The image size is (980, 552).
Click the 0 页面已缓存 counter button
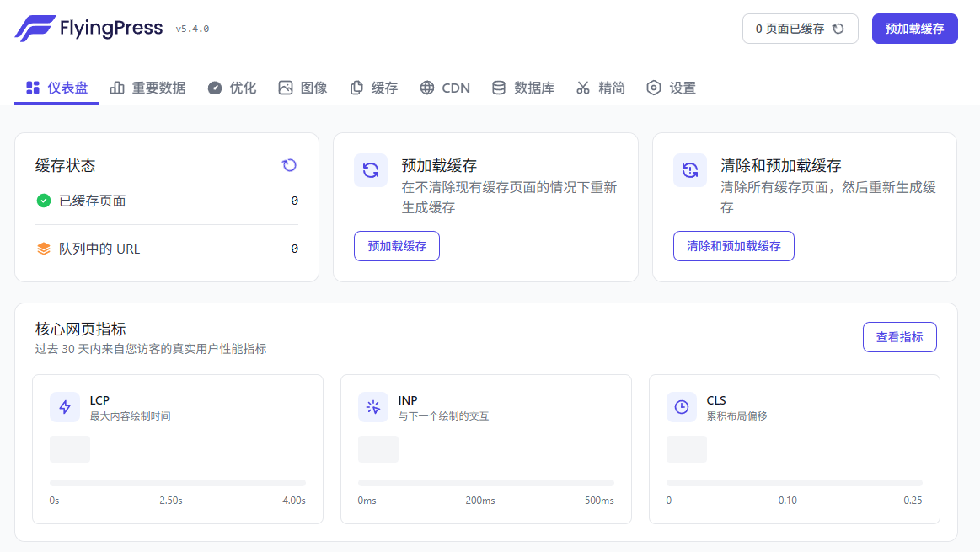tap(800, 29)
